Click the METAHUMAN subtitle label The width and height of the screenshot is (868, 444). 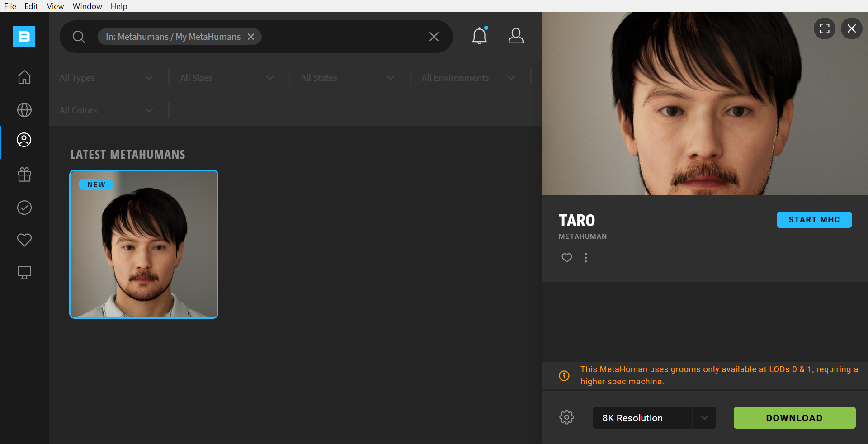point(583,236)
